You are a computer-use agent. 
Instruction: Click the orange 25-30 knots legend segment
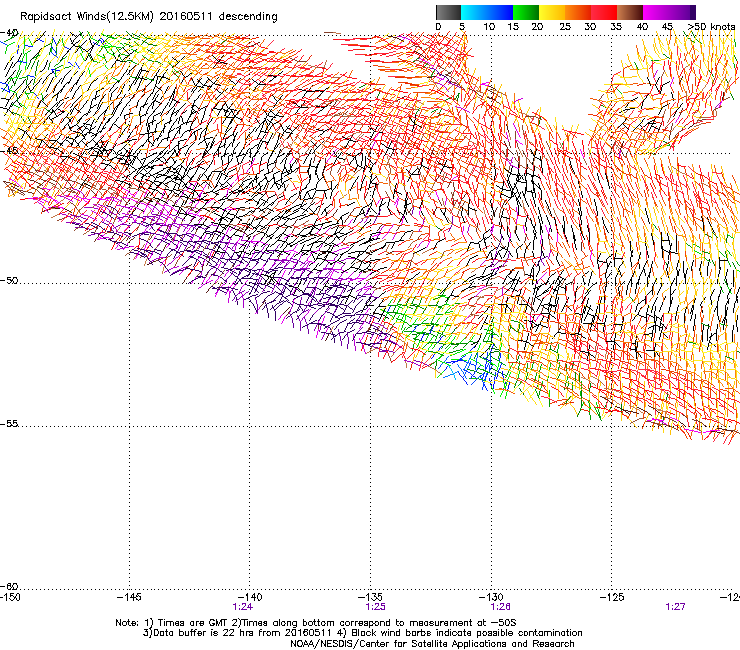tap(578, 12)
